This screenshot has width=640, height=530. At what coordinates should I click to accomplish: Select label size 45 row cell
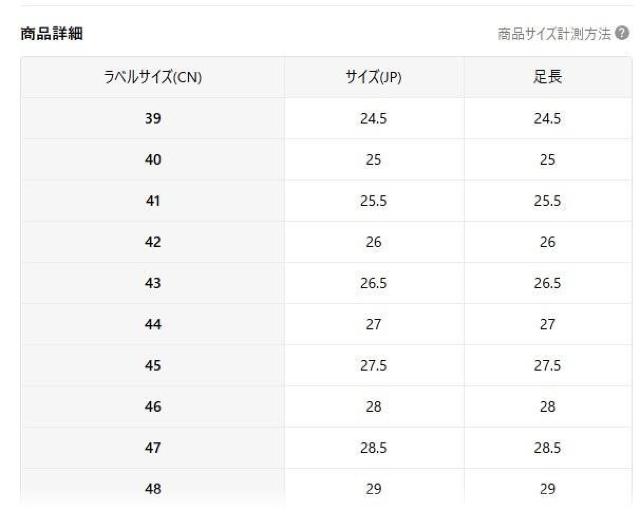154,366
